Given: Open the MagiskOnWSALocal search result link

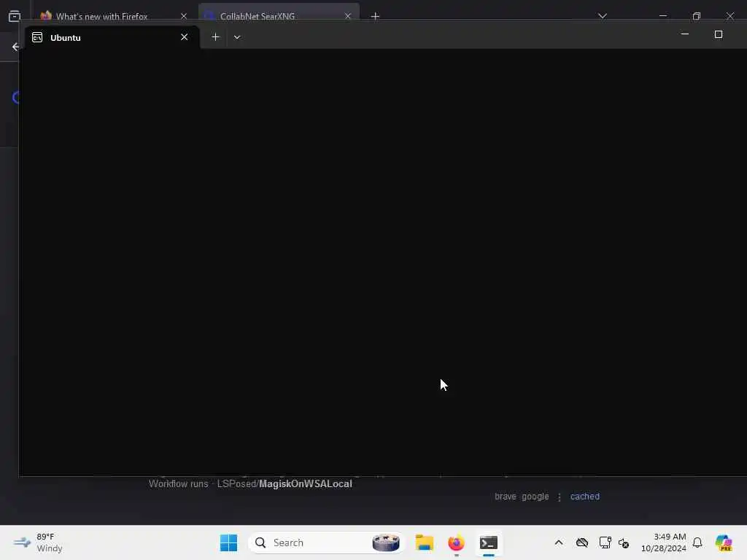Looking at the screenshot, I should coord(251,484).
